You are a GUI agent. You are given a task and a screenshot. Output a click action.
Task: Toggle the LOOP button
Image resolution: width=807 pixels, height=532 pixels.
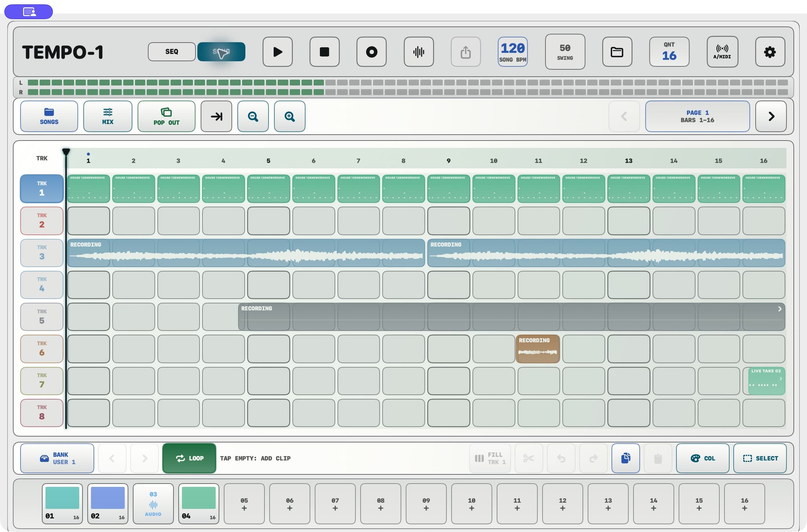coord(189,458)
